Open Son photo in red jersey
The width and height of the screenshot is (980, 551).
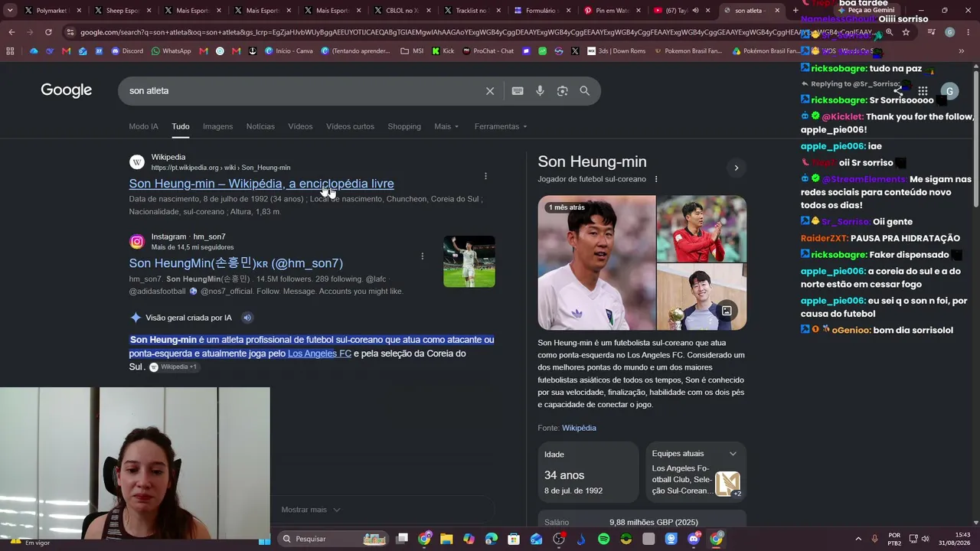(701, 228)
